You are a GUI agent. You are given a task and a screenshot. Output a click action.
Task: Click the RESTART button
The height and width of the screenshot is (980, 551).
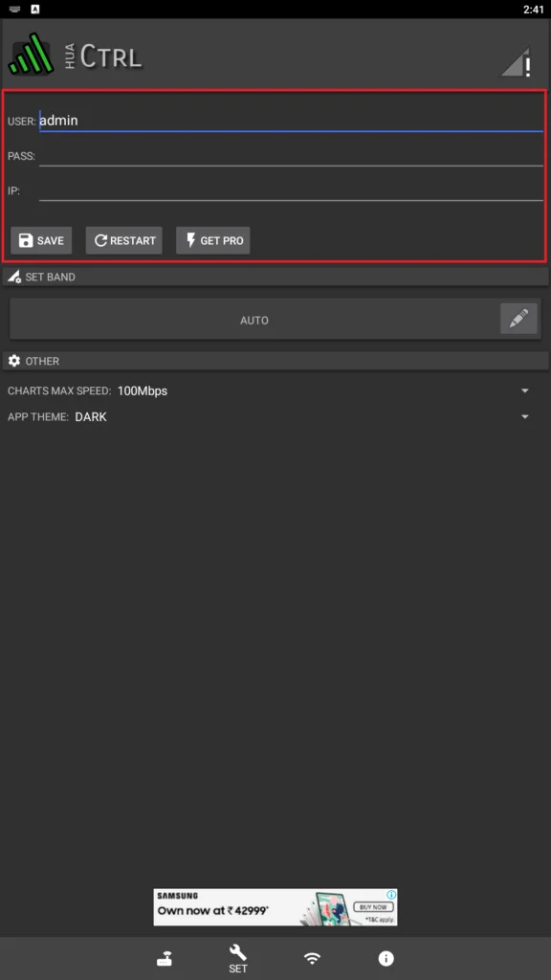tap(124, 240)
